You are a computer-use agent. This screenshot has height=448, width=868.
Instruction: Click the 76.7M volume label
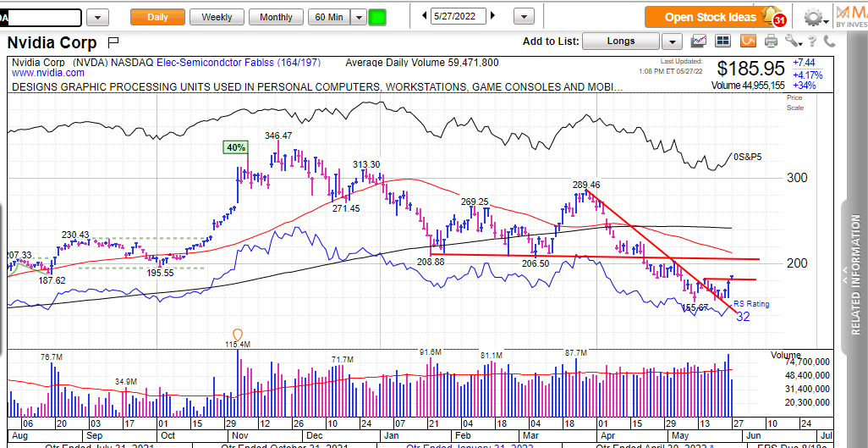[52, 357]
